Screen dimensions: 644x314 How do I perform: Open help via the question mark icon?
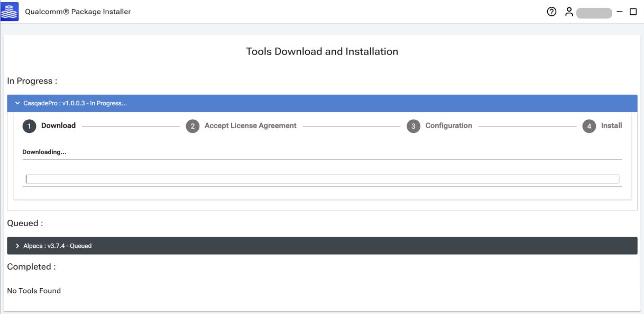click(553, 12)
